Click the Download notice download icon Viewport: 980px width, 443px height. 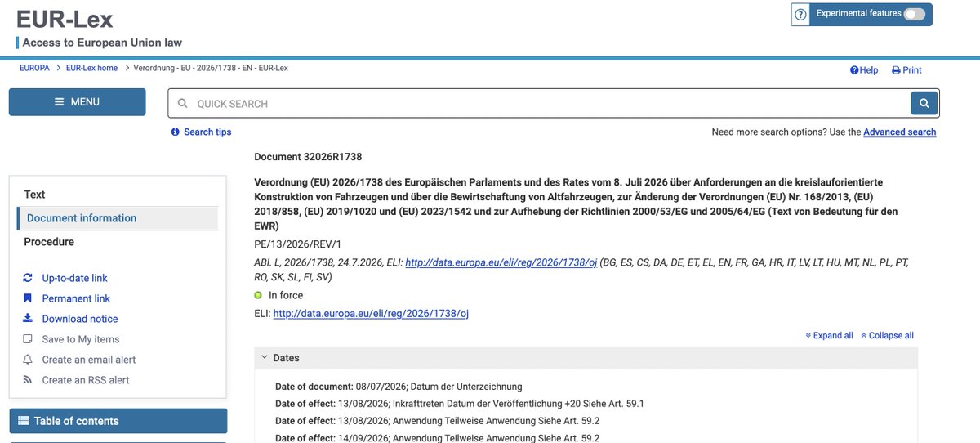point(28,319)
